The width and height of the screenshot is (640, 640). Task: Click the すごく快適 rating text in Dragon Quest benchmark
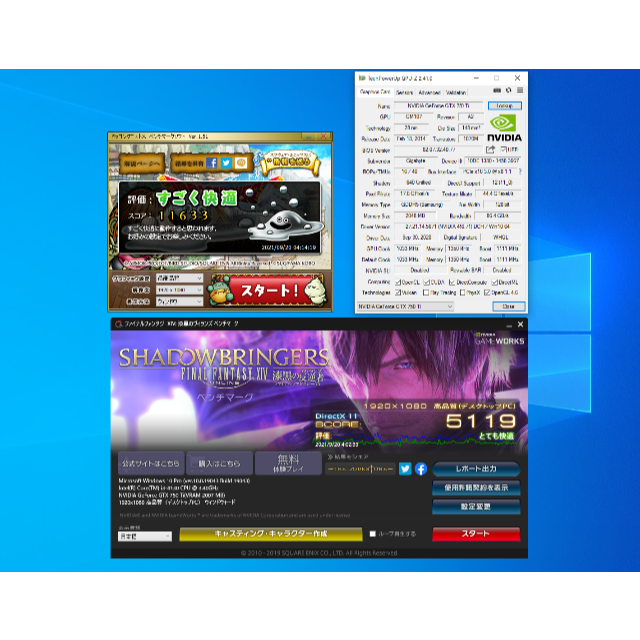pos(196,198)
